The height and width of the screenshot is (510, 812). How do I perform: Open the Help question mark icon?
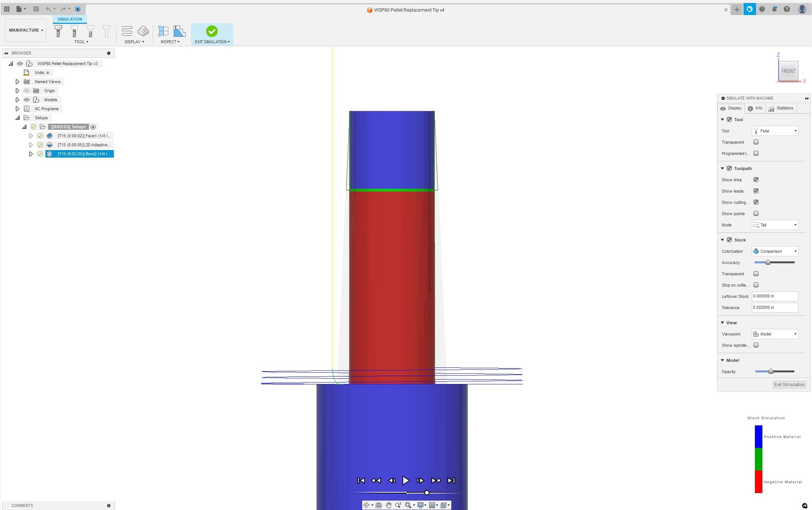(x=787, y=9)
